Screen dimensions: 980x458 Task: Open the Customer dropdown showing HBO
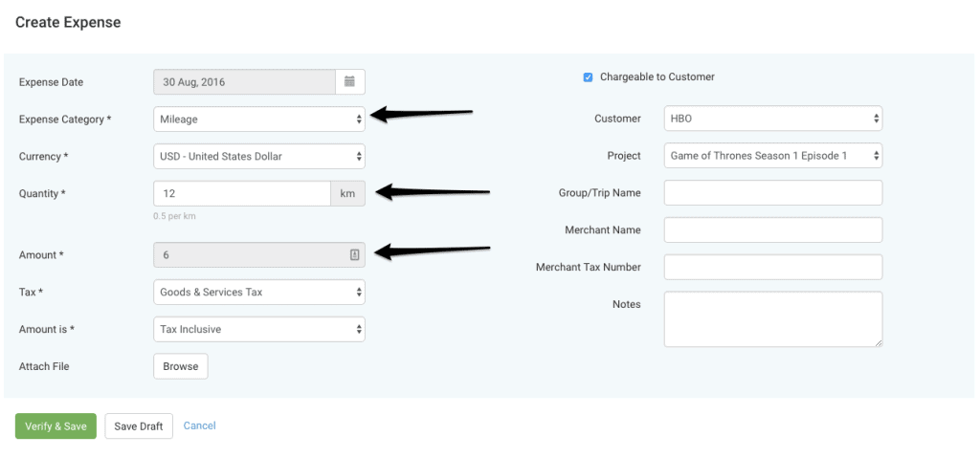point(773,119)
